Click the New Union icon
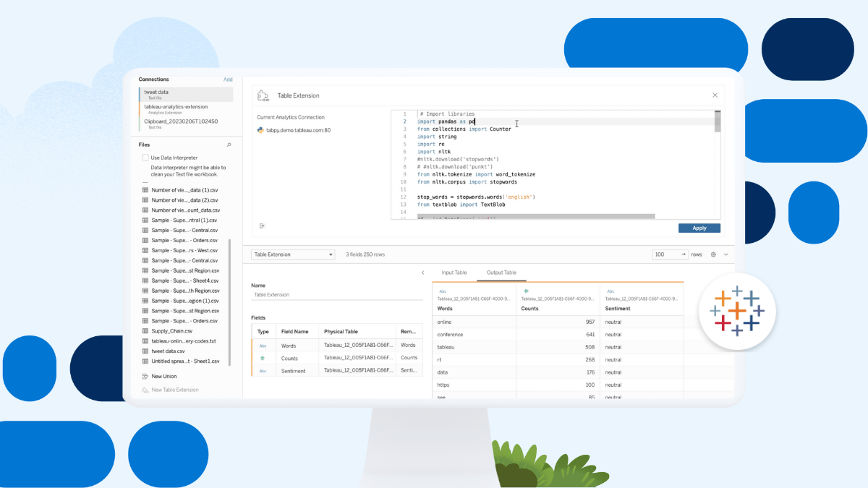This screenshot has height=488, width=868. 145,377
